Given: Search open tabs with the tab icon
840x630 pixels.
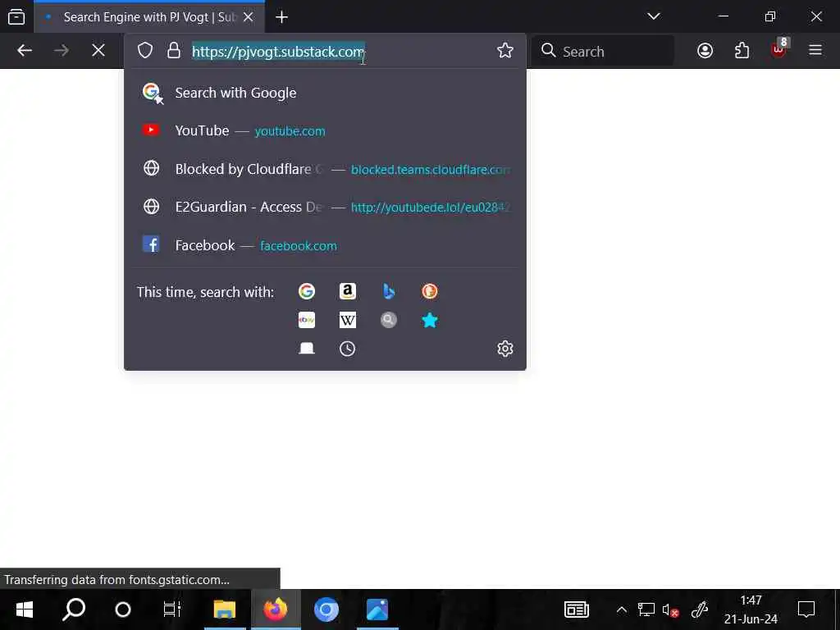Looking at the screenshot, I should 307,349.
